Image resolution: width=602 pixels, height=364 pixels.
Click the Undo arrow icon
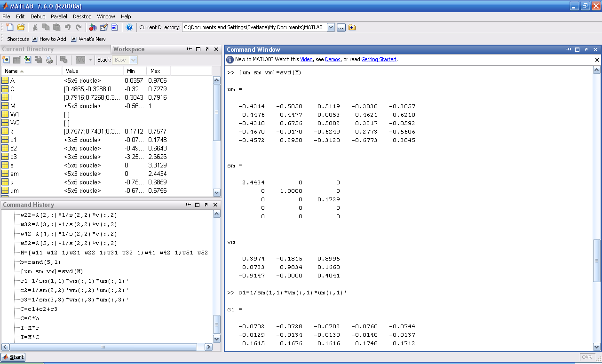pyautogui.click(x=68, y=27)
